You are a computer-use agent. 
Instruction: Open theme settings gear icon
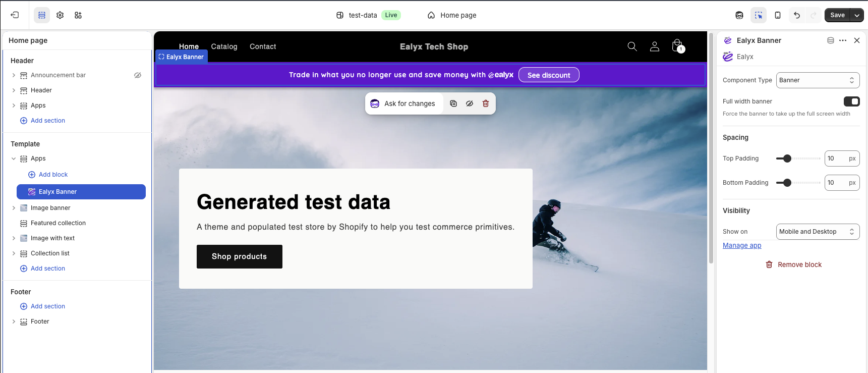tap(60, 15)
